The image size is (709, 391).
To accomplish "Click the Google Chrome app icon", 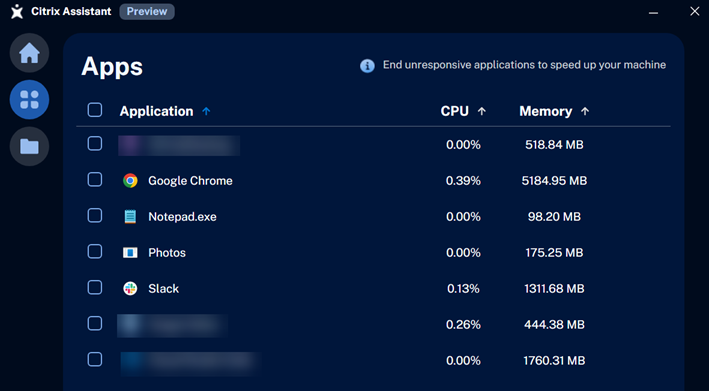I will [130, 181].
